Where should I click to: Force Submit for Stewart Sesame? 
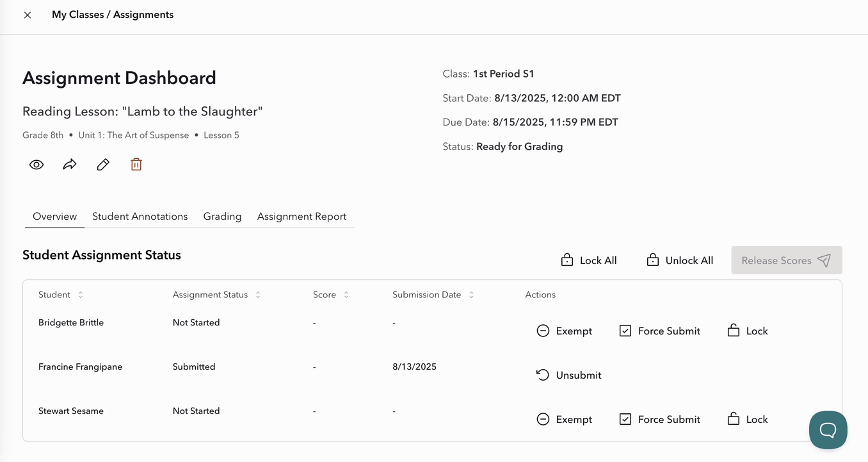click(659, 419)
